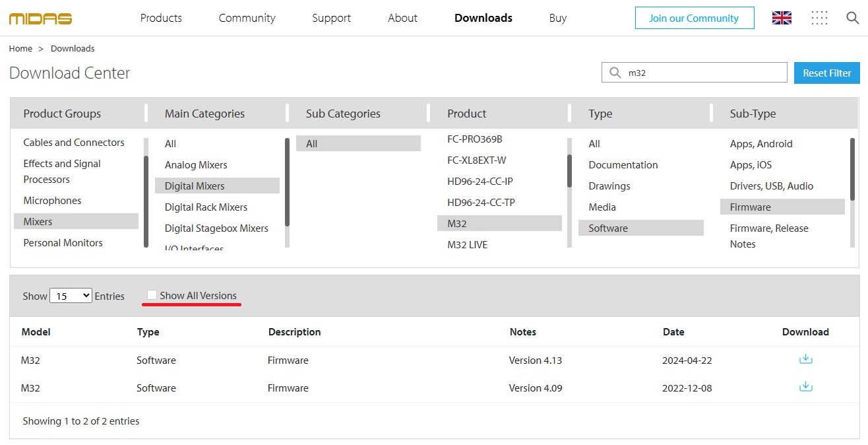Viewport: 868px width, 445px height.
Task: Click the Midas logo
Action: (x=40, y=18)
